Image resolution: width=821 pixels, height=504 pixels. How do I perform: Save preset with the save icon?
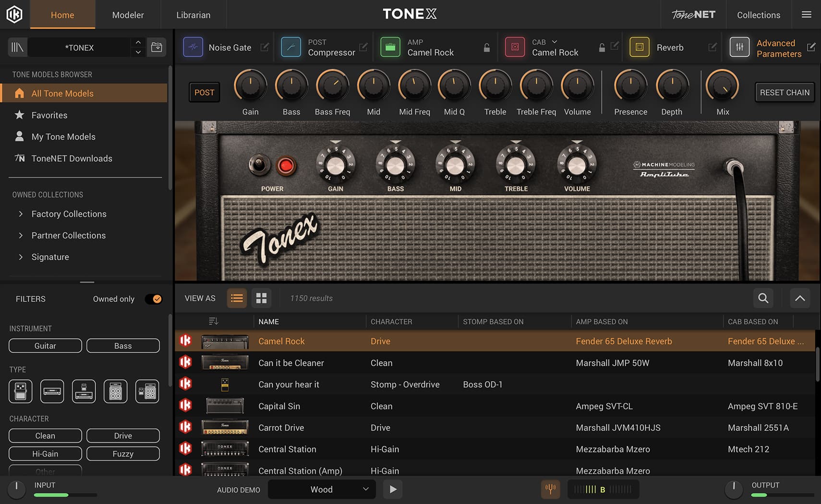pyautogui.click(x=157, y=48)
